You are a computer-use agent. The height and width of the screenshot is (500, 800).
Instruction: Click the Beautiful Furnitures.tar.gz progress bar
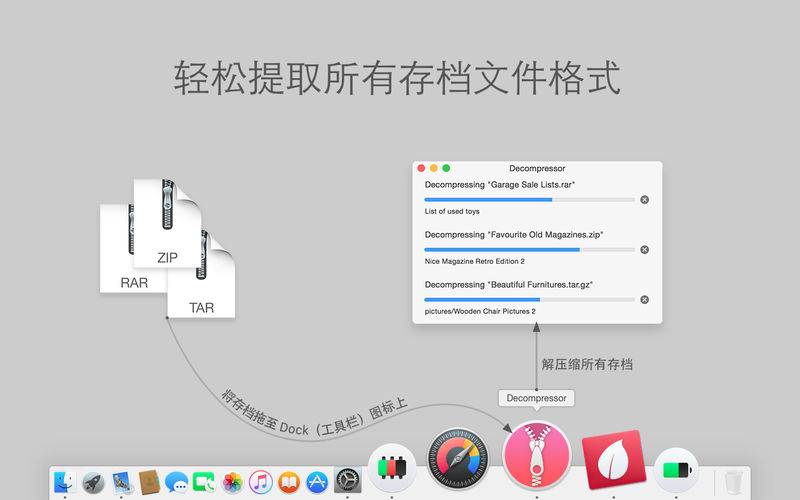pyautogui.click(x=530, y=299)
